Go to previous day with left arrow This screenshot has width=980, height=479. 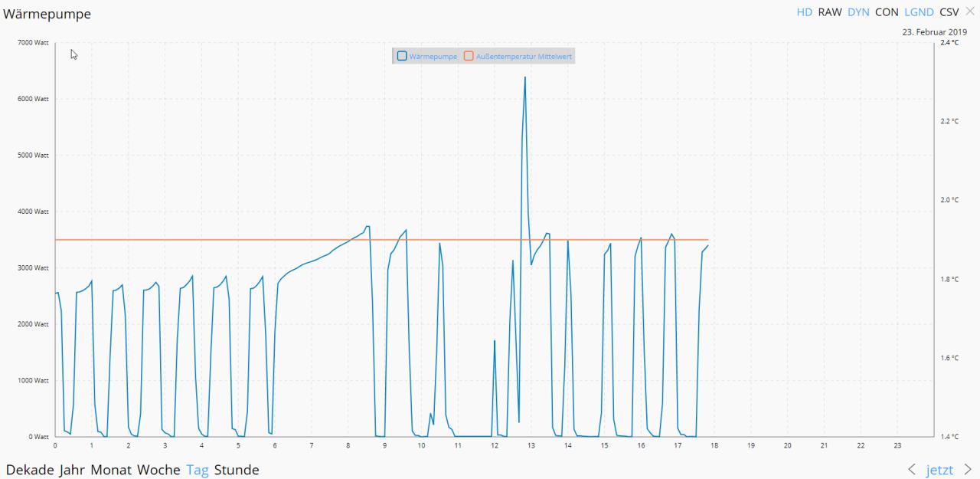point(911,470)
